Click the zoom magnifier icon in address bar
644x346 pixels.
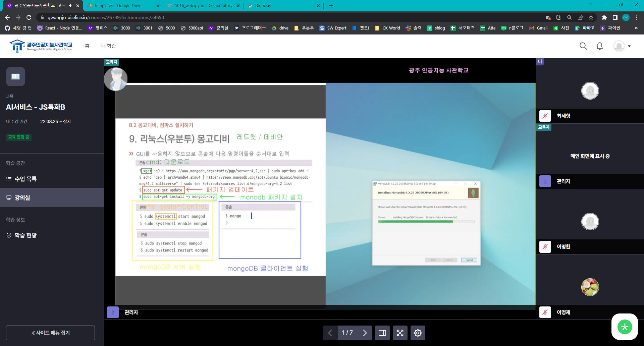click(570, 17)
